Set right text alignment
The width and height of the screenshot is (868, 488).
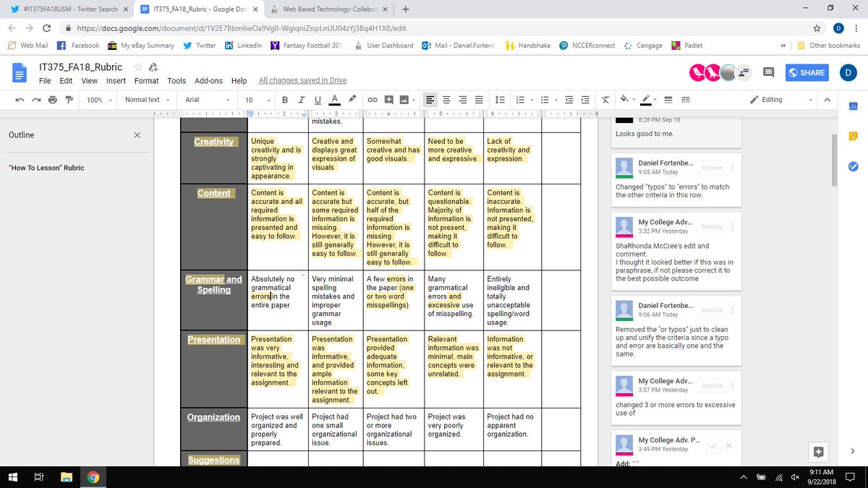pos(463,100)
